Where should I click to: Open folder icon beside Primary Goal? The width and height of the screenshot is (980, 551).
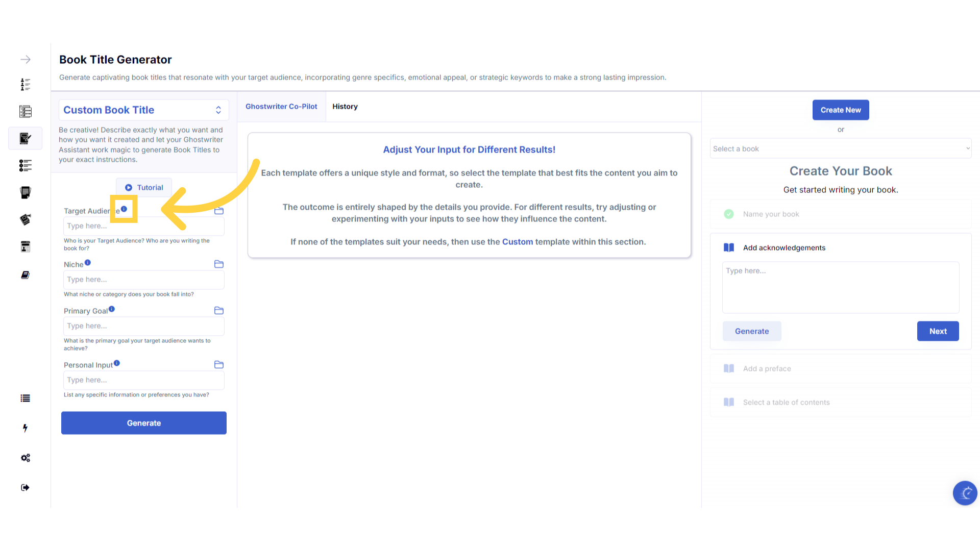point(219,311)
